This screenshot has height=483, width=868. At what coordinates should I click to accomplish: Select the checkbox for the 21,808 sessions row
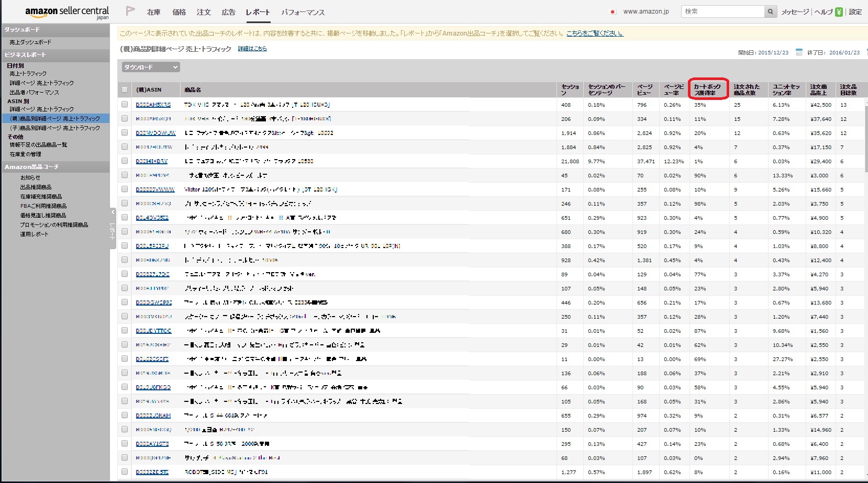[125, 161]
